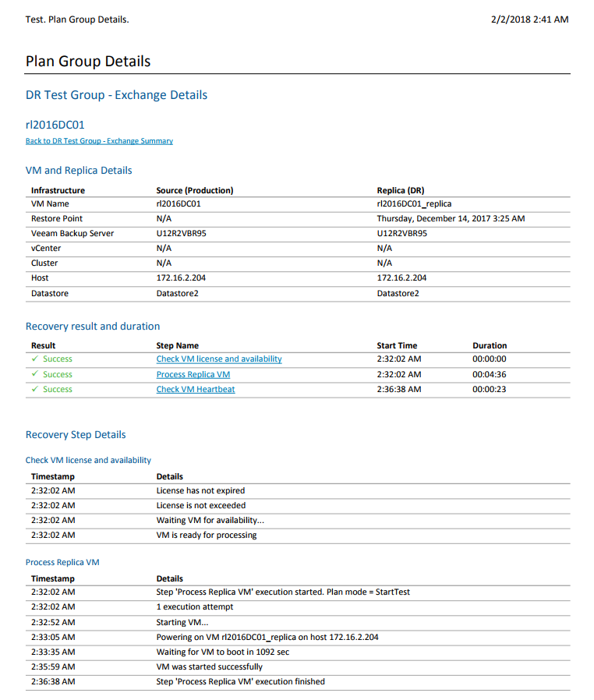This screenshot has width=594, height=700.
Task: Select source host 172.16.2.204 cell
Action: click(x=181, y=278)
